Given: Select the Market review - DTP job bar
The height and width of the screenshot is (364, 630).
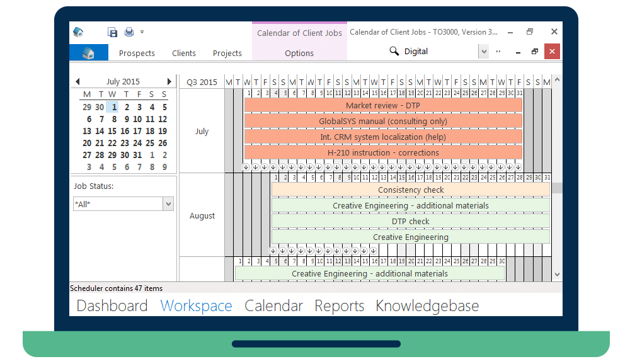Looking at the screenshot, I should (x=383, y=106).
